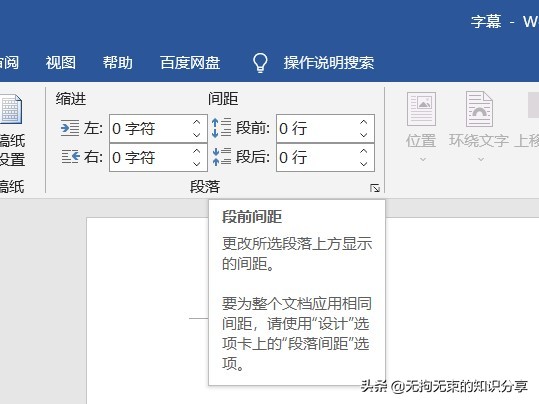This screenshot has width=539, height=404.
Task: Click the lightbulb search icon
Action: 260,63
